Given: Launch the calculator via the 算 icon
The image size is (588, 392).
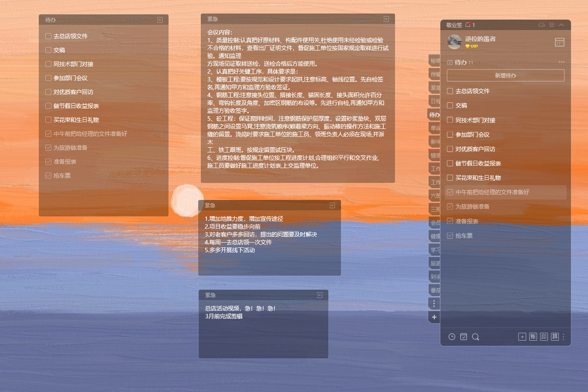Looking at the screenshot, I should tap(554, 337).
